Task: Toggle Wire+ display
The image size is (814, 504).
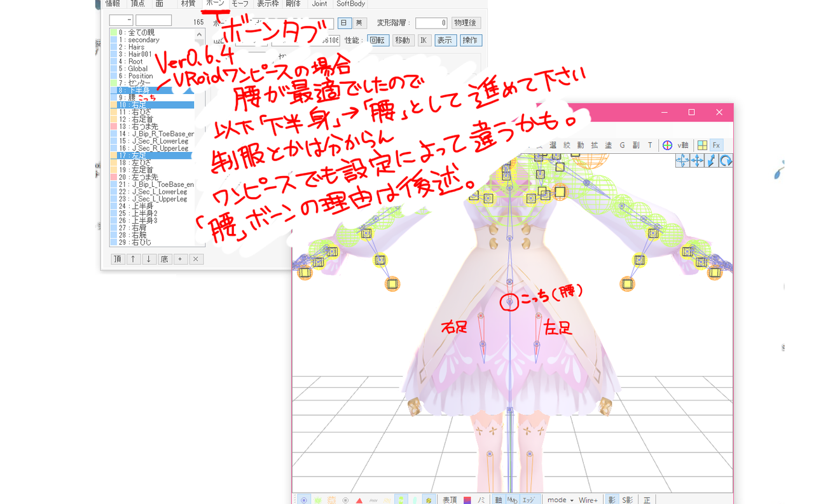Action: (588, 500)
